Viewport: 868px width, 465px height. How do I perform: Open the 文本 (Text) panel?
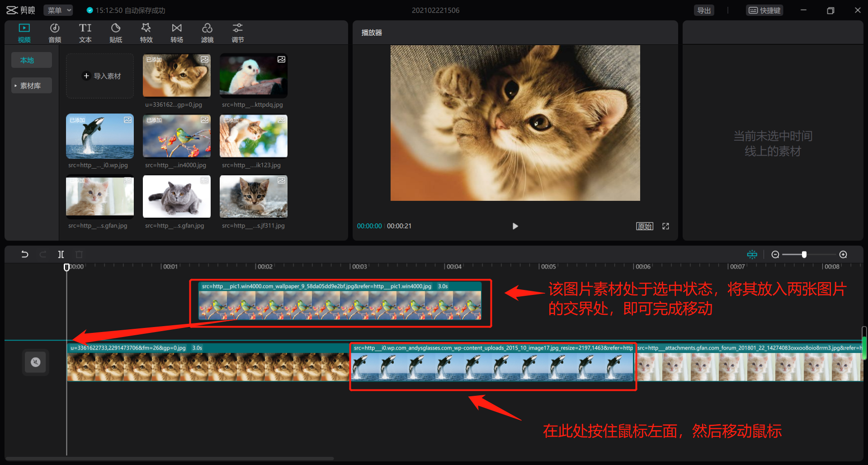click(x=85, y=32)
